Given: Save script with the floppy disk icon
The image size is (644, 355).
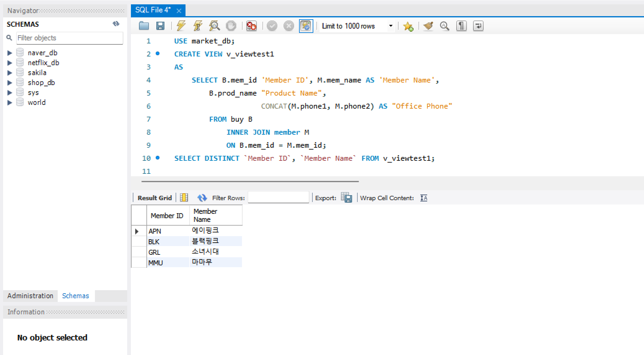Looking at the screenshot, I should (160, 26).
